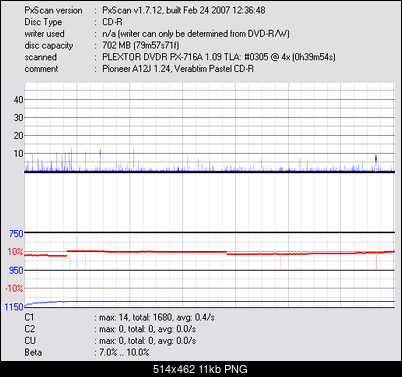This screenshot has height=377, width=402.
Task: Click the Beta row label
Action: click(33, 352)
